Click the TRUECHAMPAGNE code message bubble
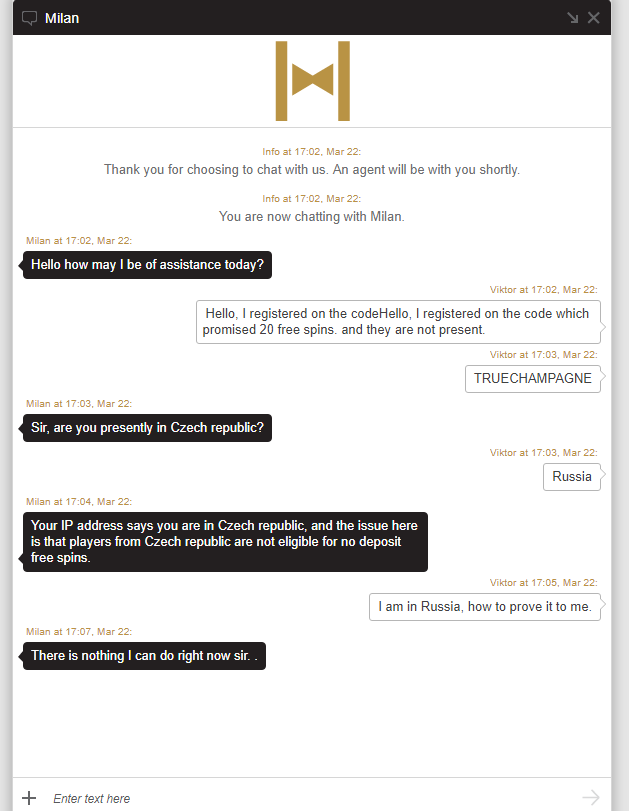Image resolution: width=629 pixels, height=811 pixels. [x=533, y=379]
